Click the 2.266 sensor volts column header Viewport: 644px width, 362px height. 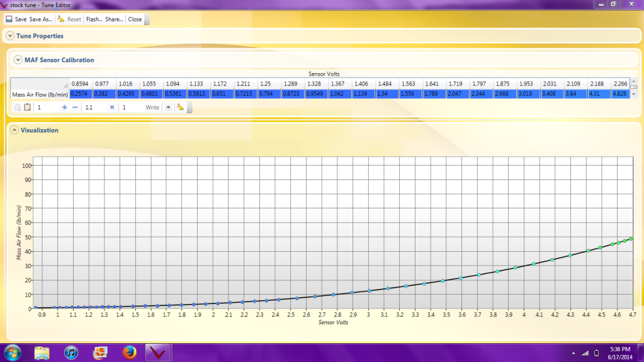pos(621,83)
